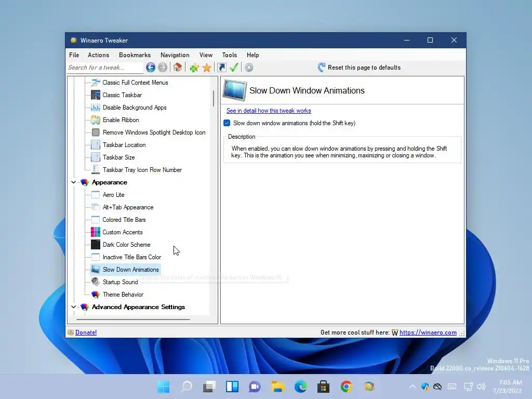Image resolution: width=532 pixels, height=399 pixels.
Task: Open the Tools menu
Action: [229, 55]
